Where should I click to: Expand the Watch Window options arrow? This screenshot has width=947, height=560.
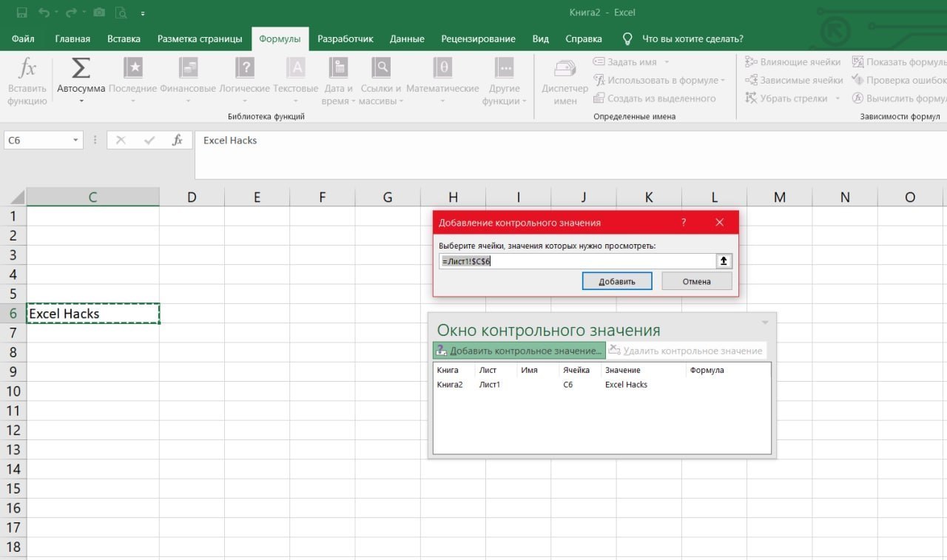click(765, 323)
